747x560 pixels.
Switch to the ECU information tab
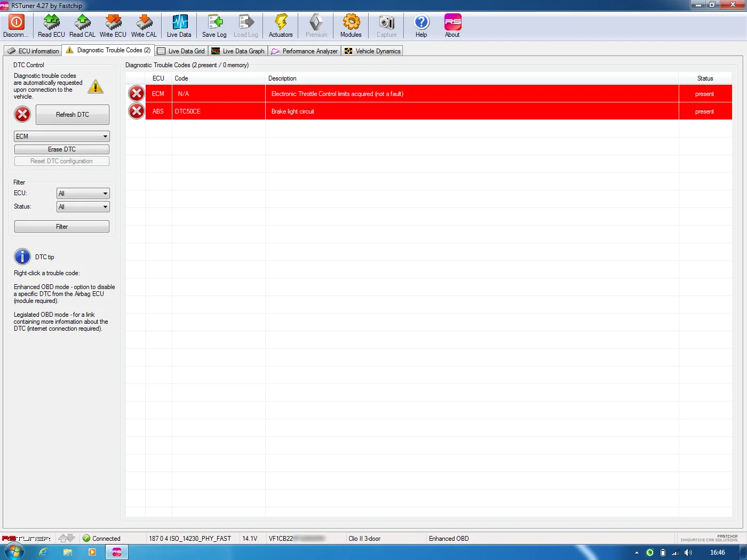[33, 51]
